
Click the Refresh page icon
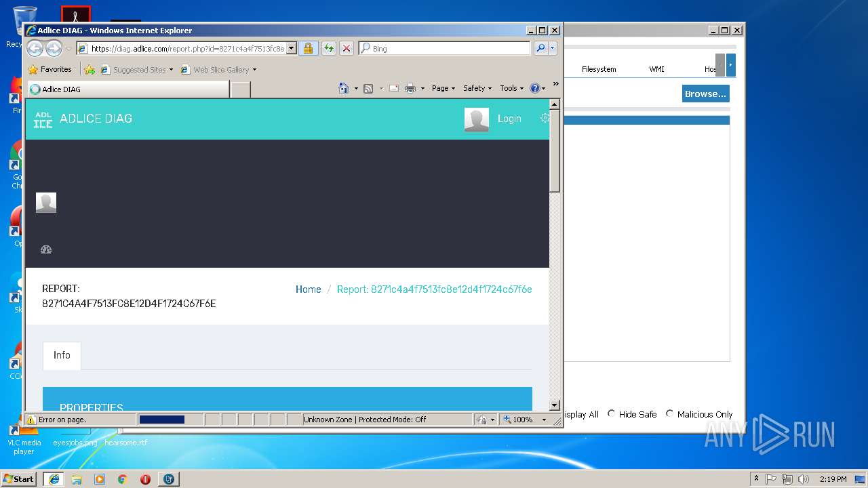coord(328,48)
